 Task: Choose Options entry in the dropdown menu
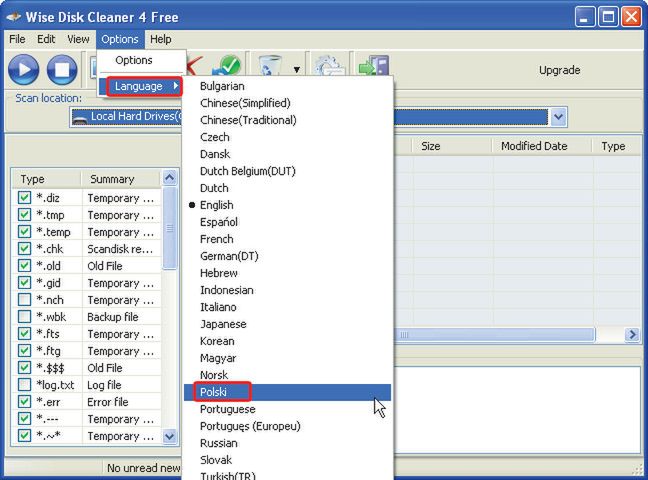coord(134,60)
